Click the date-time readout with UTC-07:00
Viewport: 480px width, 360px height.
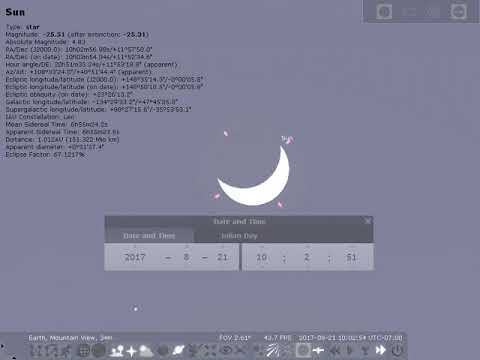coord(350,338)
